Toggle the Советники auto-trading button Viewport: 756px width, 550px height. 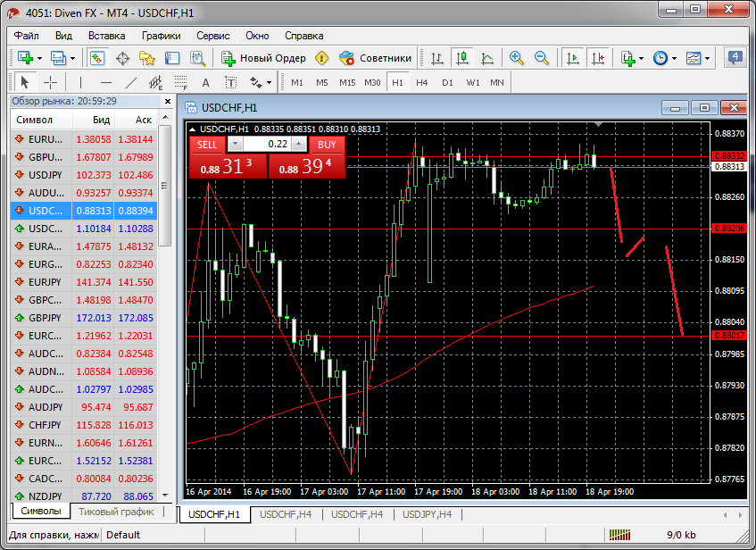375,58
